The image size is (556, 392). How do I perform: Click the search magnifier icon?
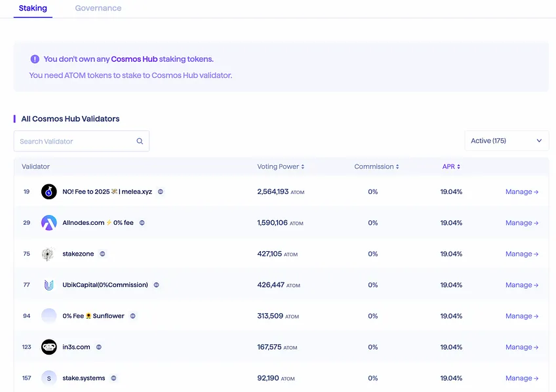point(140,141)
